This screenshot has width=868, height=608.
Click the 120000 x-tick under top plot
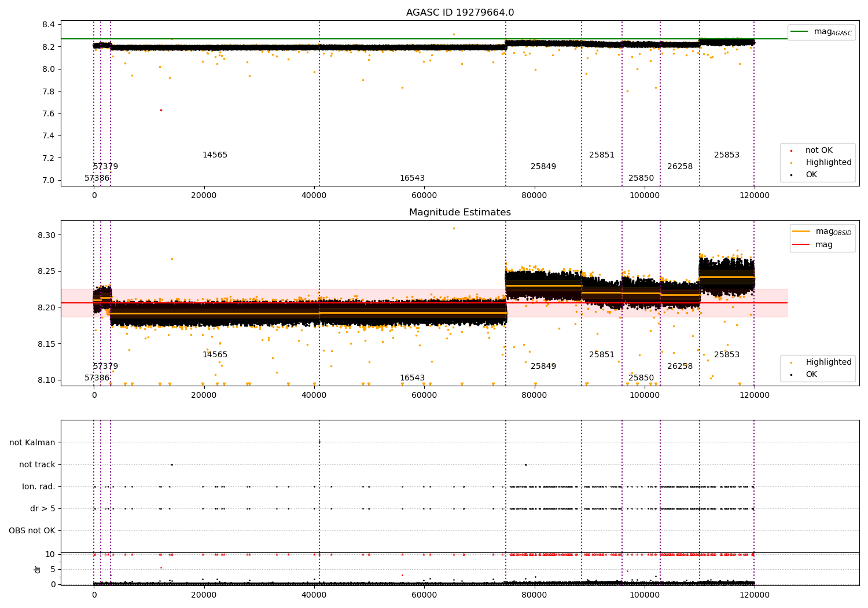click(755, 196)
